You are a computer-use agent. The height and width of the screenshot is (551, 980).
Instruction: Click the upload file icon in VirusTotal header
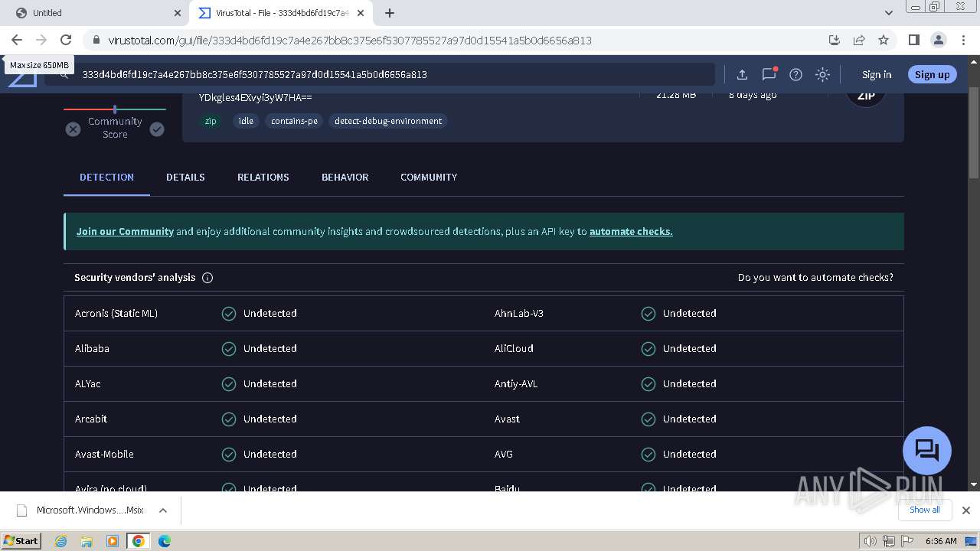(742, 74)
